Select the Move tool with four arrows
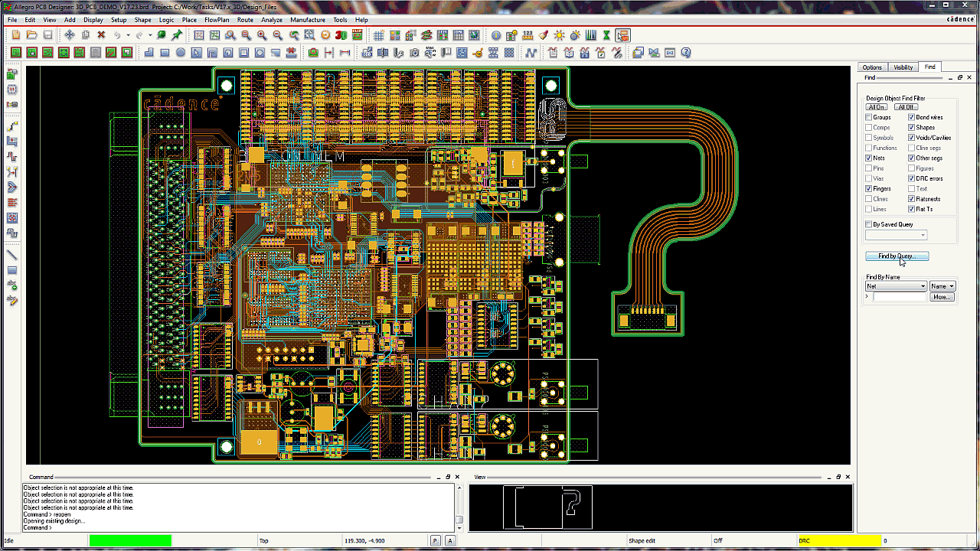980x551 pixels. pos(70,35)
